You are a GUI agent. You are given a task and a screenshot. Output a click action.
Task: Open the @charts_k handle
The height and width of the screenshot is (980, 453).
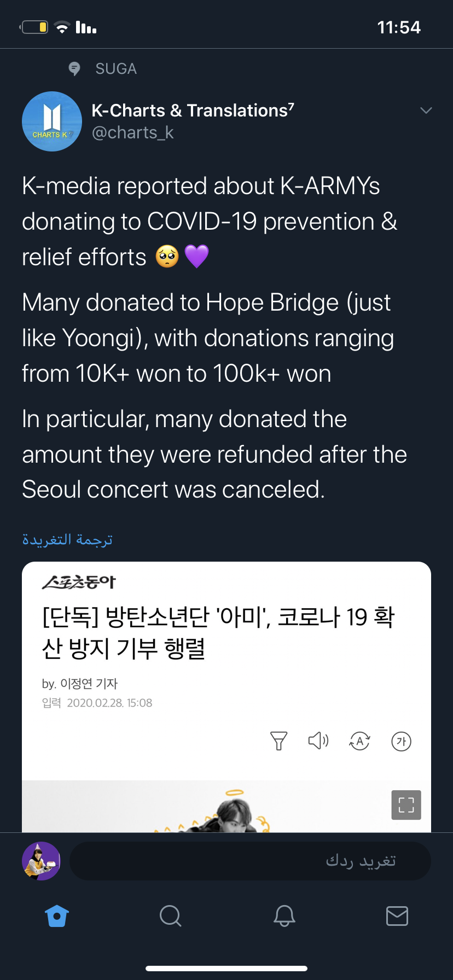132,133
